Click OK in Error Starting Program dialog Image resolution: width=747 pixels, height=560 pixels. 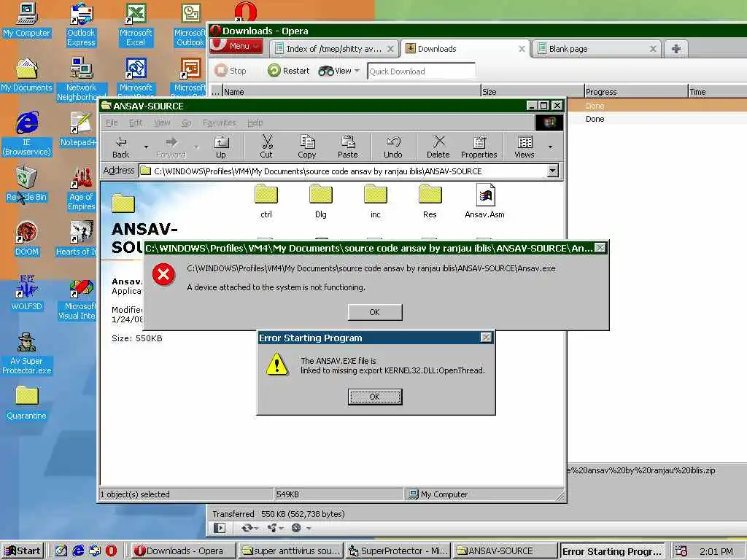point(375,397)
